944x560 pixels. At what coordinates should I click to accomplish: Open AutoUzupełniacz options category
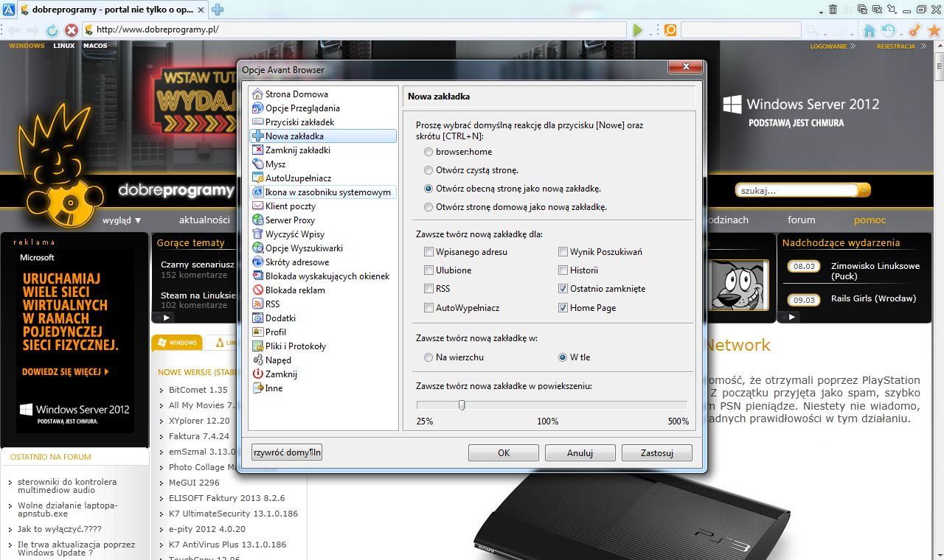pyautogui.click(x=298, y=178)
